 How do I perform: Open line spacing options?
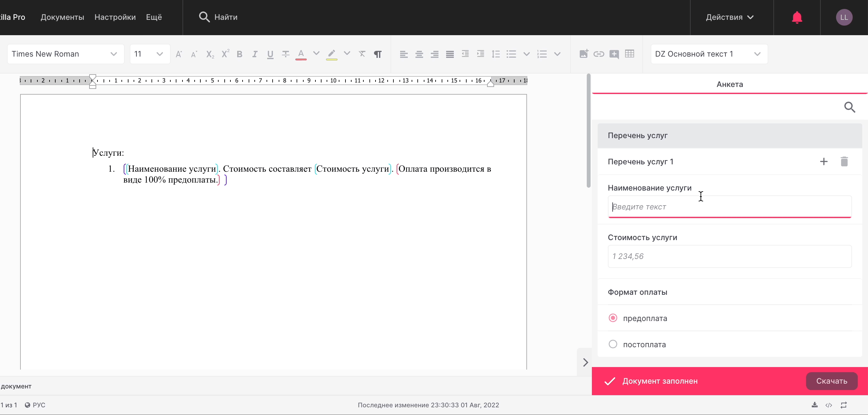point(496,54)
